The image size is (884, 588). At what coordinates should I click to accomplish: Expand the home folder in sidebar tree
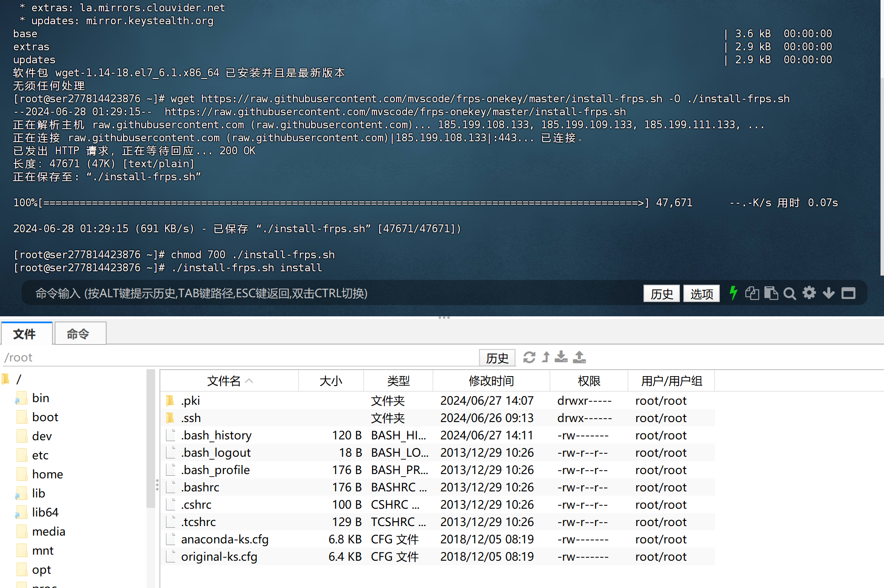point(47,474)
